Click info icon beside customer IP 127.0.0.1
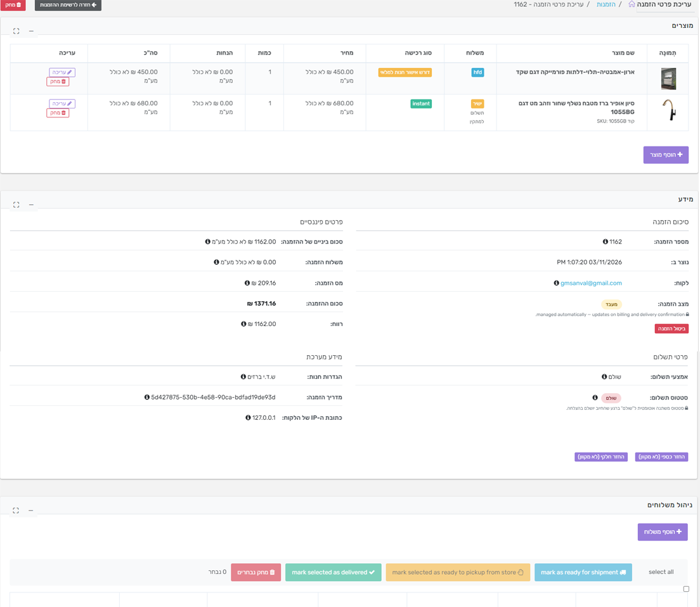The height and width of the screenshot is (607, 700). [x=248, y=418]
